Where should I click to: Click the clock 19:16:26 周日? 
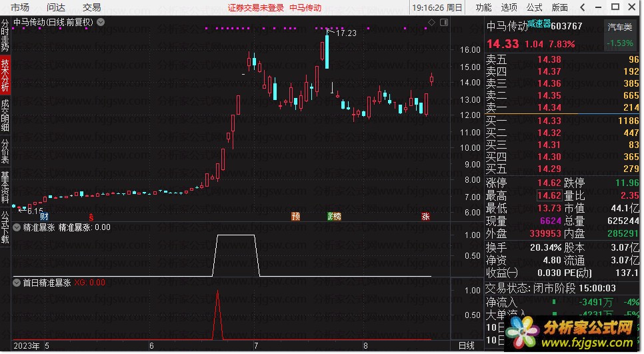pos(437,8)
